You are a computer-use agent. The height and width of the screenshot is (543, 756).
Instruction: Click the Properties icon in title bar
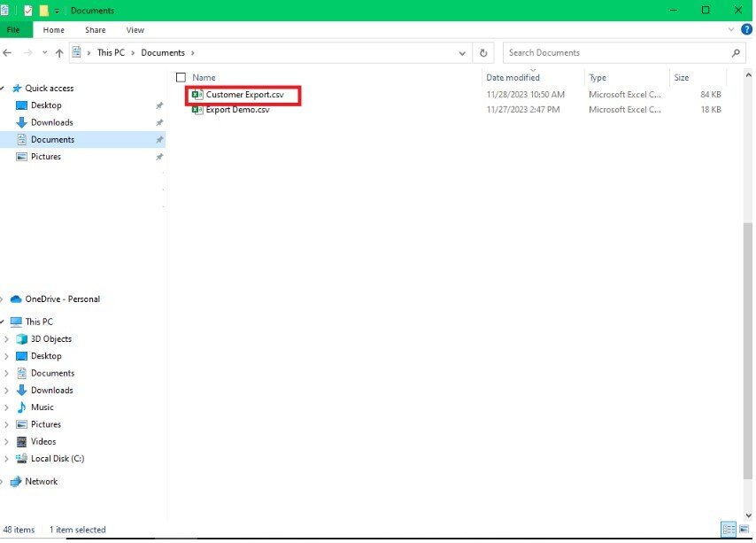pyautogui.click(x=27, y=11)
